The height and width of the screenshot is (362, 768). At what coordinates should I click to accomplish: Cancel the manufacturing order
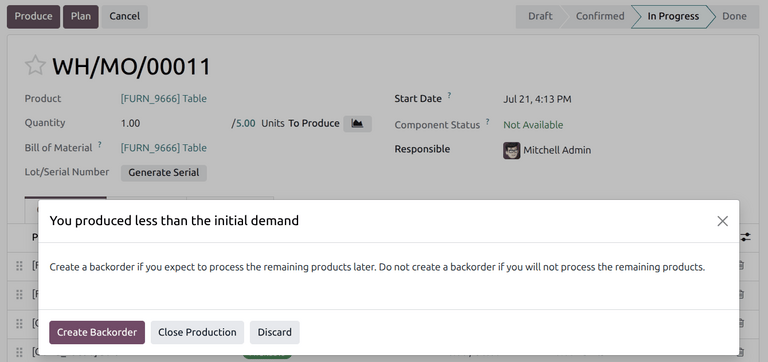coord(124,17)
